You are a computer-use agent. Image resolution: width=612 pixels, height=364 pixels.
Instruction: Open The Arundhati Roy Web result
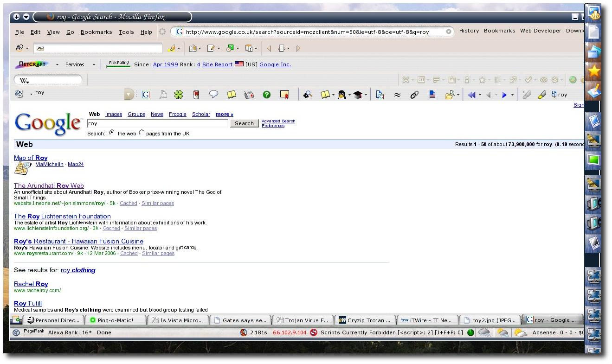click(x=49, y=185)
